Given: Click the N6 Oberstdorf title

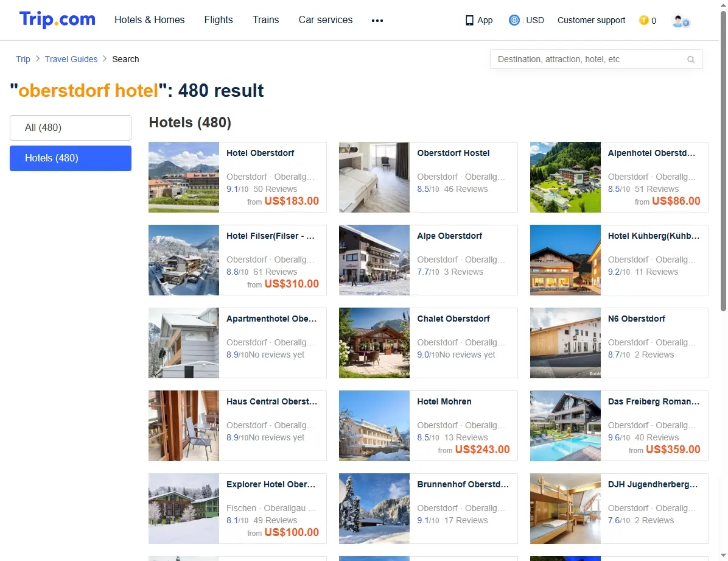Looking at the screenshot, I should [637, 319].
